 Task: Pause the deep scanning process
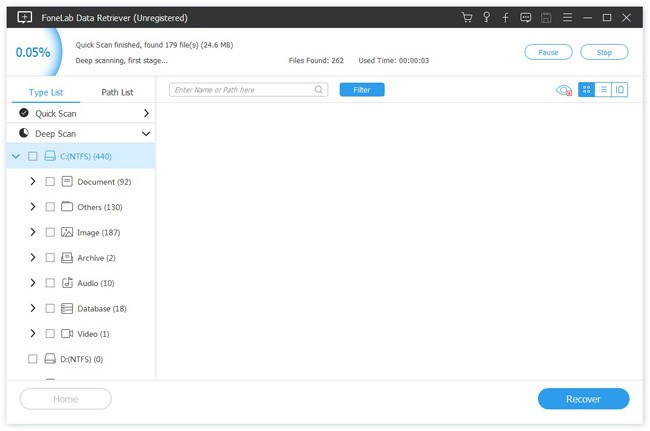pyautogui.click(x=548, y=52)
